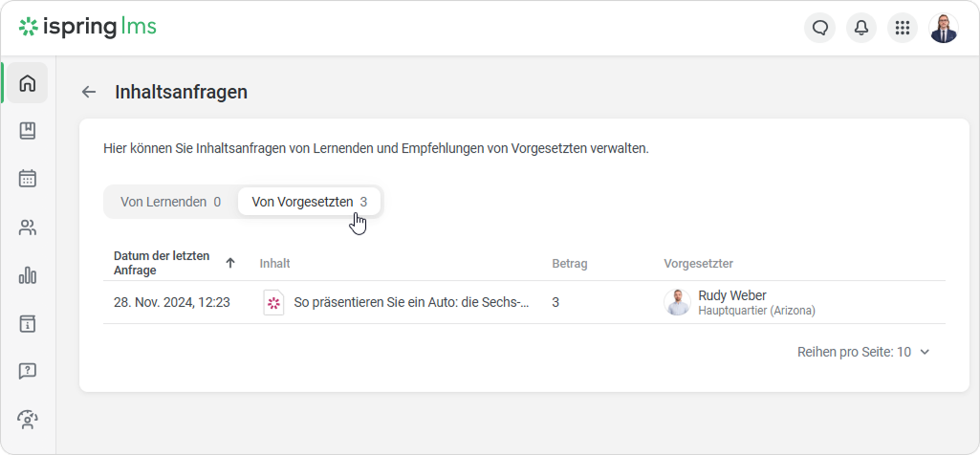
Task: Select the Von Vorgesetzten tab
Action: [309, 202]
